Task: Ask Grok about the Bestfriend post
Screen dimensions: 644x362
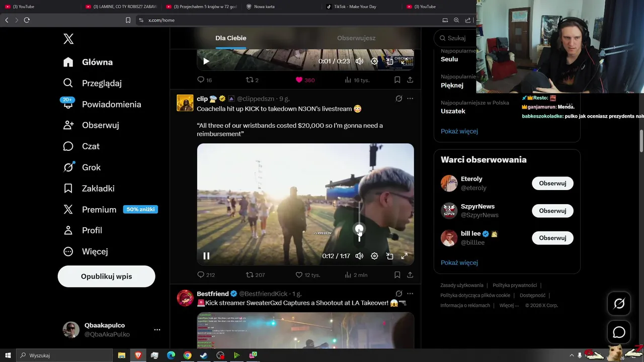Action: click(398, 294)
